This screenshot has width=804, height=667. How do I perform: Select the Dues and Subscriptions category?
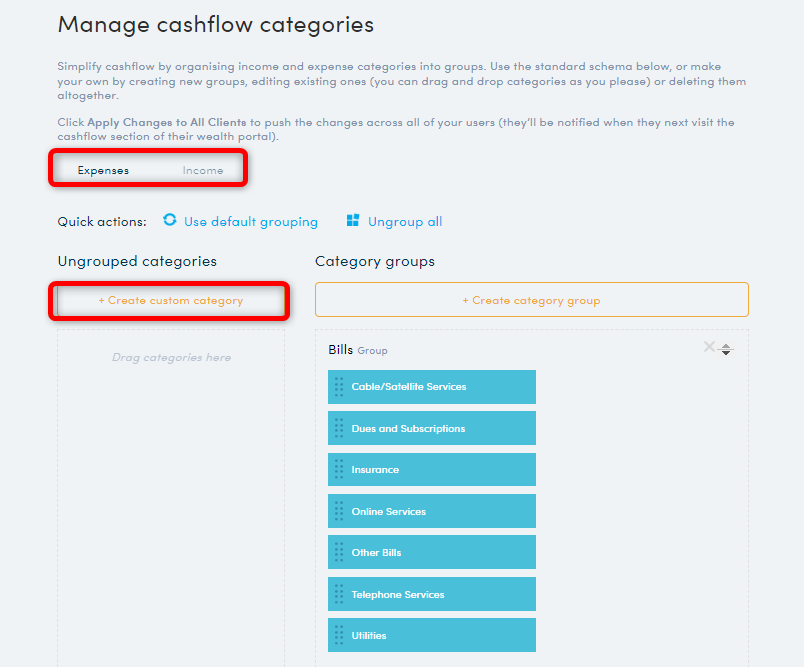pos(432,428)
